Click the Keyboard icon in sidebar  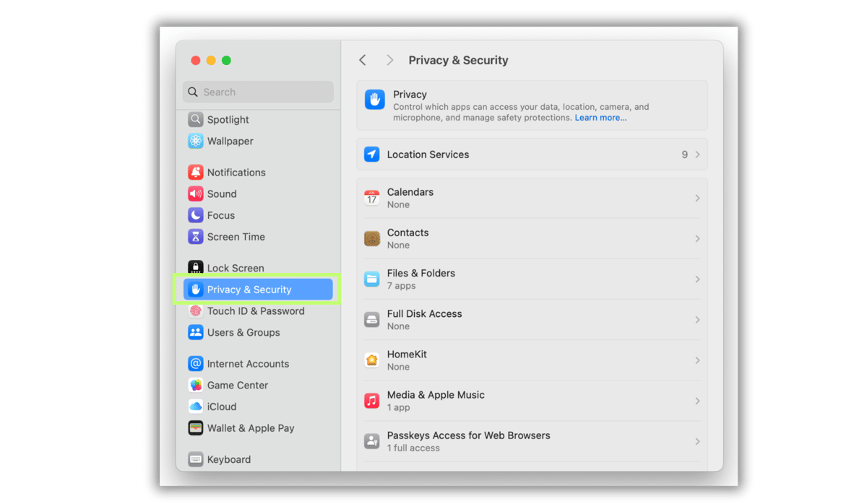point(195,459)
